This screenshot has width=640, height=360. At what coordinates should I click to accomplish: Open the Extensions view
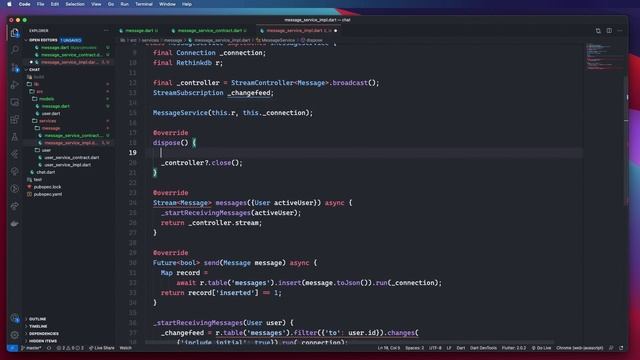coord(15,119)
